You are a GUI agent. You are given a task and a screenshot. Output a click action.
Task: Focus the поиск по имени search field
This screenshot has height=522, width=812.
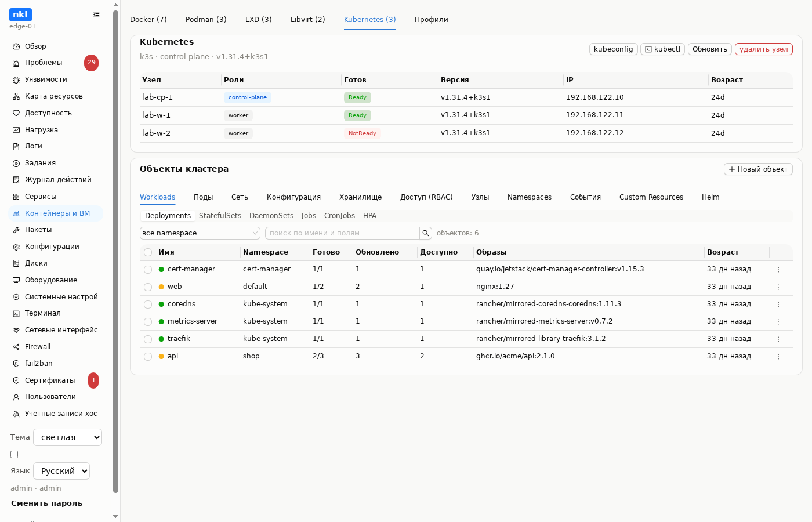342,233
